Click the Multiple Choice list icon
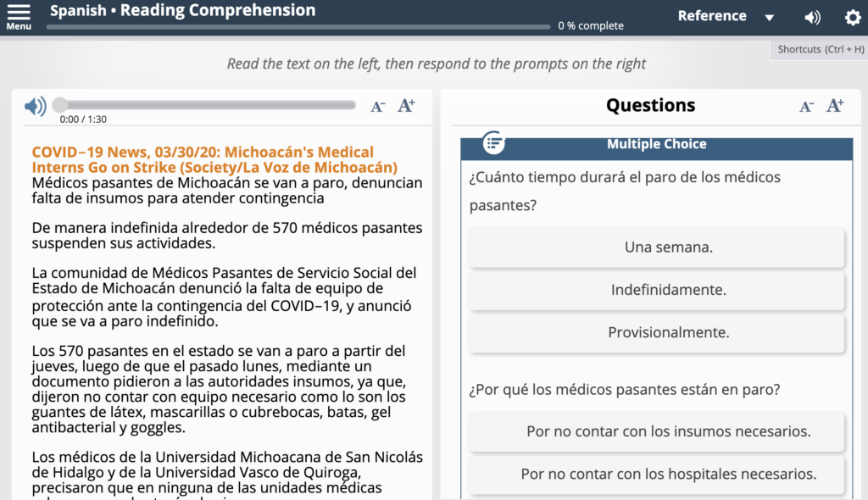The height and width of the screenshot is (500, 868). click(x=493, y=144)
